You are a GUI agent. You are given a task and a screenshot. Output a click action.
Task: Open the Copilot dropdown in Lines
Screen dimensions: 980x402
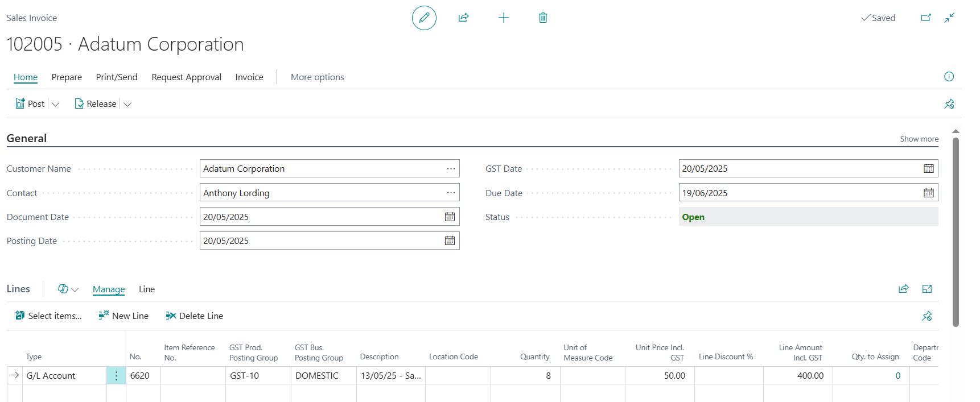click(x=68, y=289)
